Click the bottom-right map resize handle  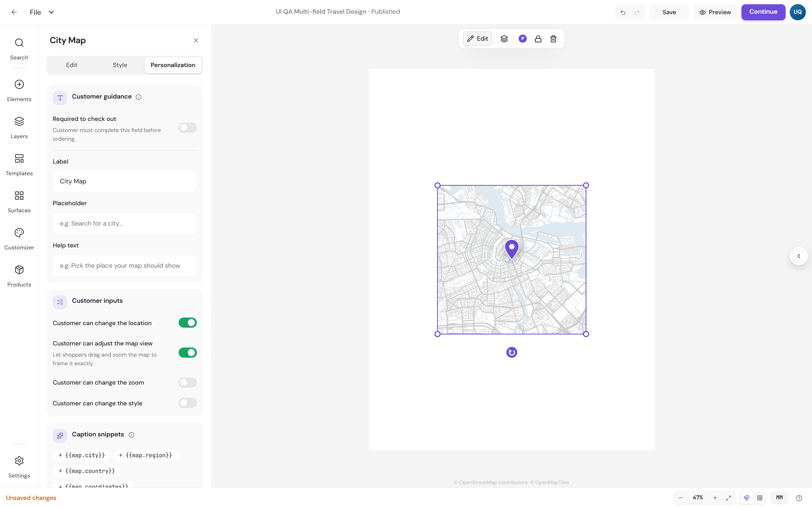click(586, 334)
